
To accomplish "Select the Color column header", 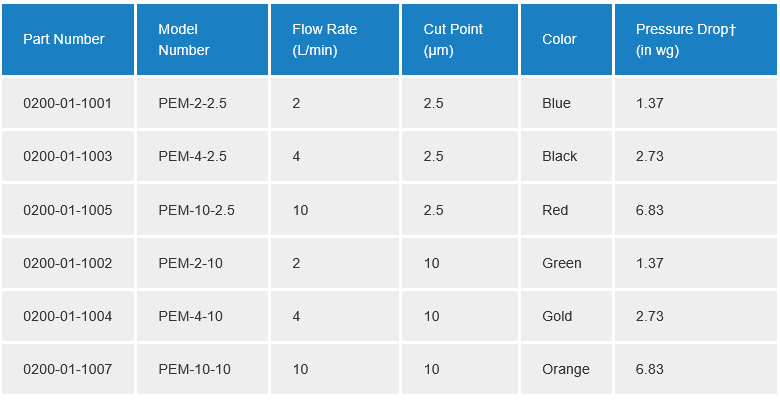I will coord(559,40).
